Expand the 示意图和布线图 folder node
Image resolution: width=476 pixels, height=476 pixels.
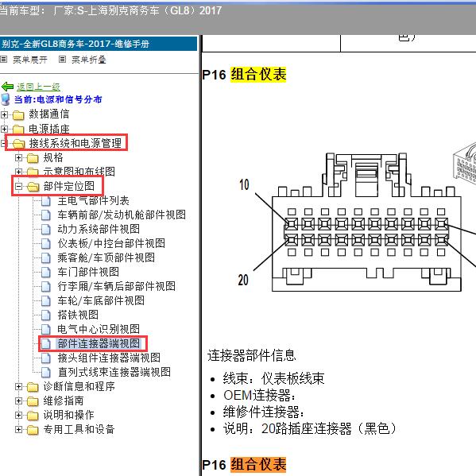18,172
